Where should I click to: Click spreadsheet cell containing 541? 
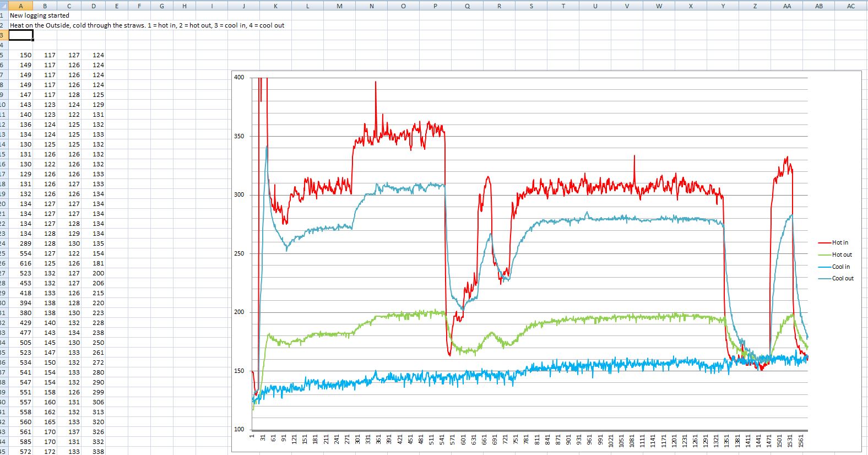(x=21, y=372)
